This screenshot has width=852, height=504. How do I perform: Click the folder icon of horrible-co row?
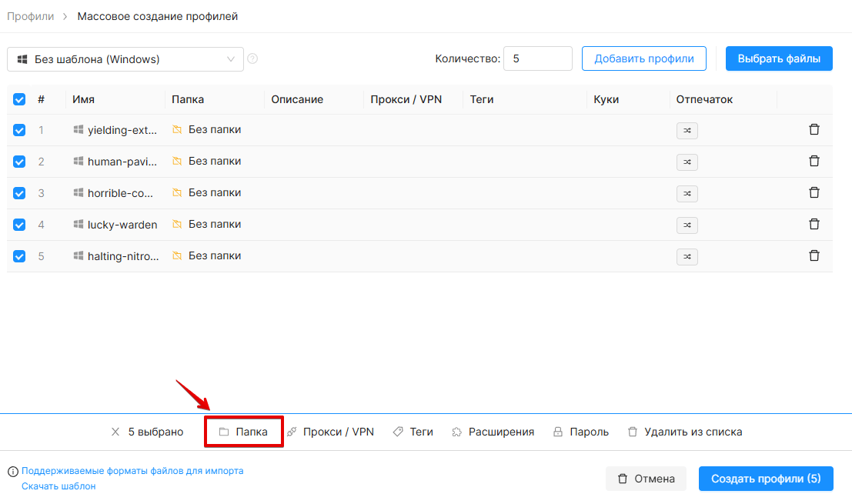click(x=177, y=192)
